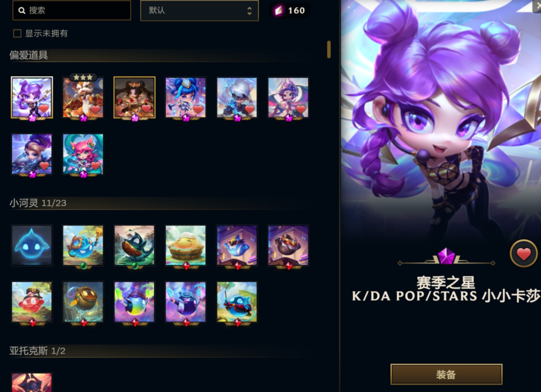Focus the 搜索 search field
541x392 pixels.
(x=72, y=10)
